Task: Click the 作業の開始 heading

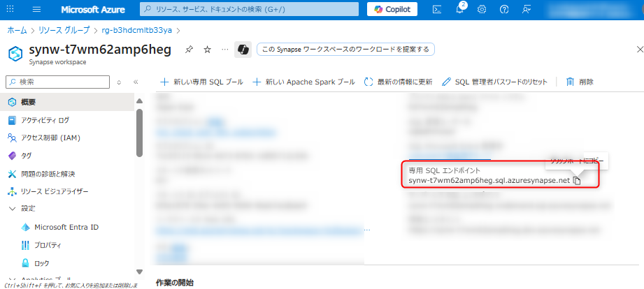Action: [x=175, y=283]
